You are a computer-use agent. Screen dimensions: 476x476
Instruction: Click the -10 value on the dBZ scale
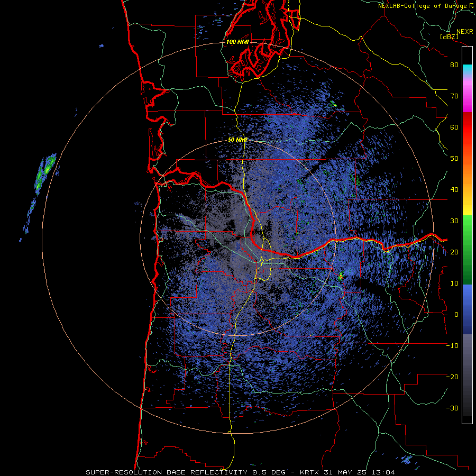point(452,346)
